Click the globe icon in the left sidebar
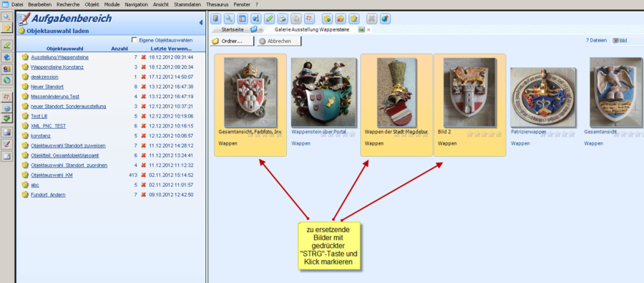644x283 pixels. [6, 80]
